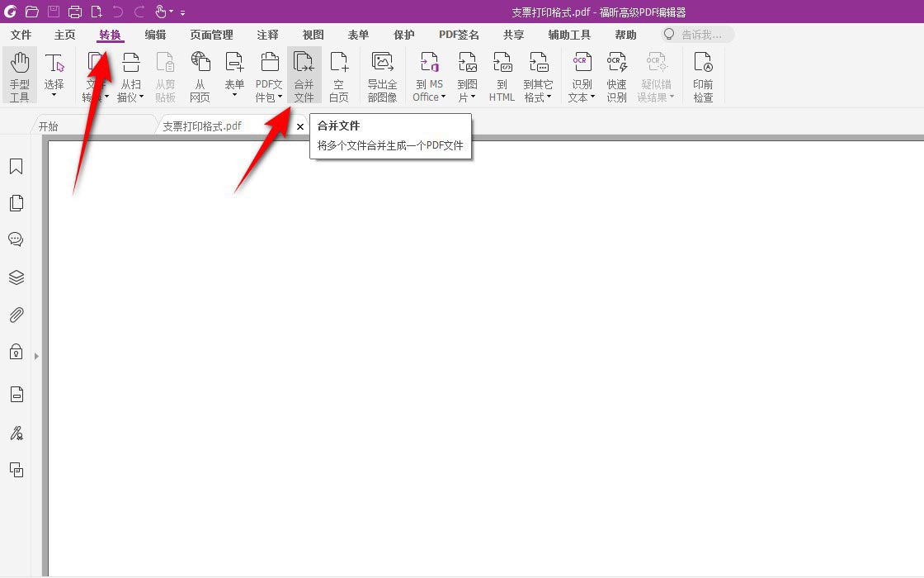Open the PDF Portfolio (PDF文件包) menu

[269, 76]
